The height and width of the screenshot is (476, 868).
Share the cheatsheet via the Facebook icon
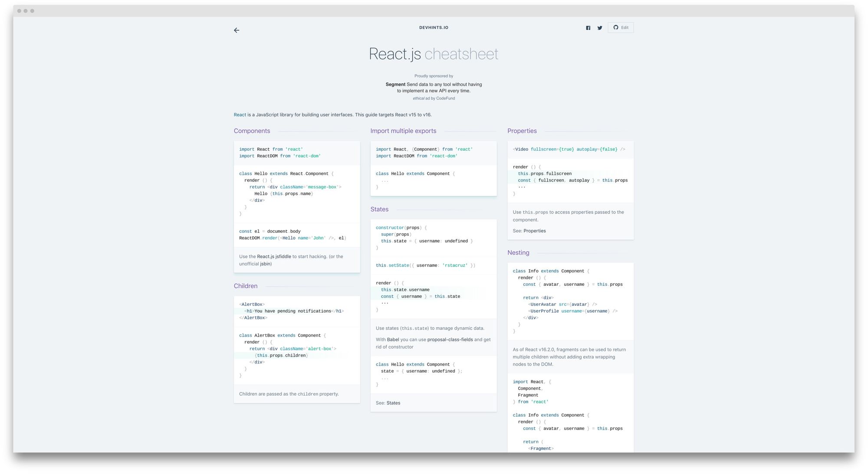(x=588, y=27)
